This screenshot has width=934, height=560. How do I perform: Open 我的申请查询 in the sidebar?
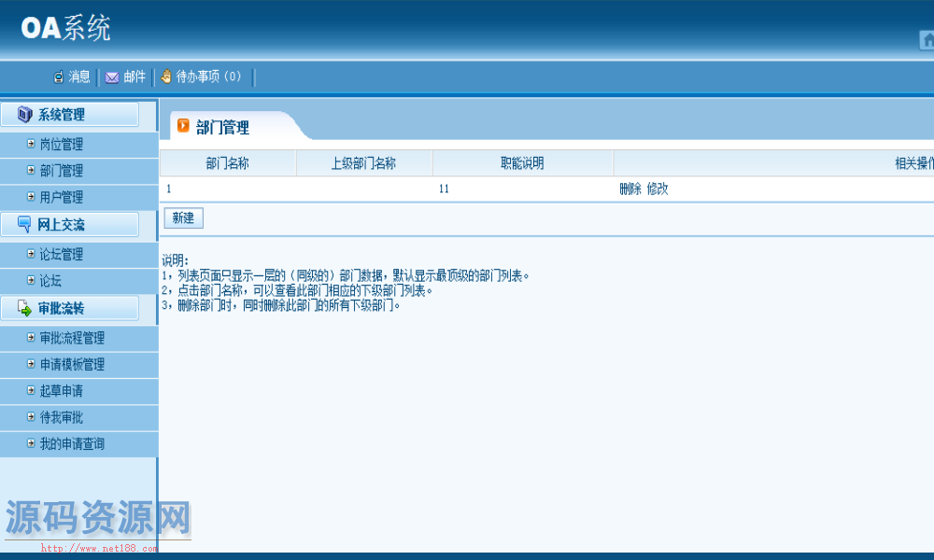pos(72,443)
